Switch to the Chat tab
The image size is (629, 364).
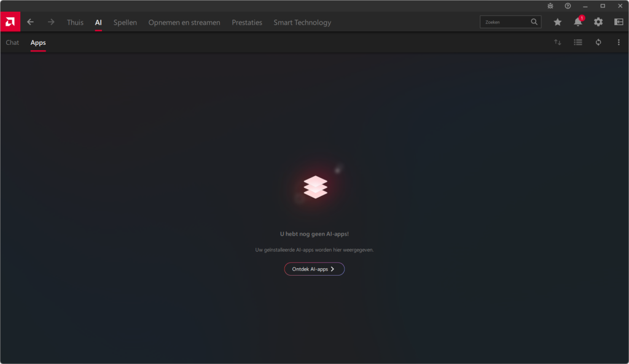tap(12, 42)
